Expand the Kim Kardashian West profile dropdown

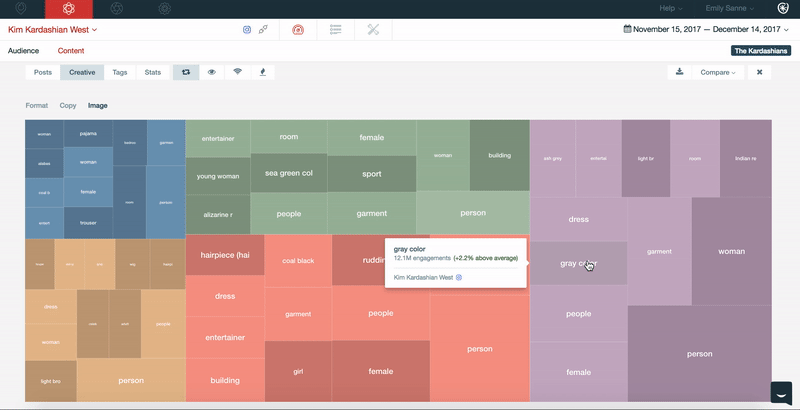click(53, 30)
